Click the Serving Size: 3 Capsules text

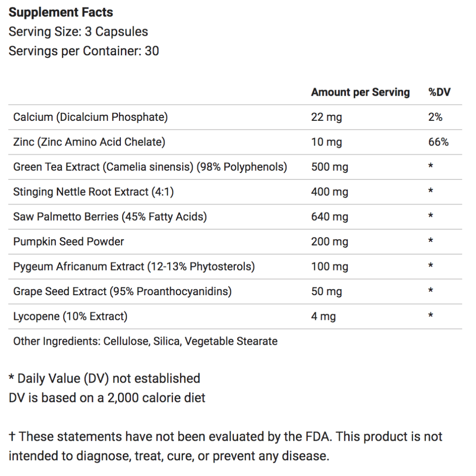[78, 32]
